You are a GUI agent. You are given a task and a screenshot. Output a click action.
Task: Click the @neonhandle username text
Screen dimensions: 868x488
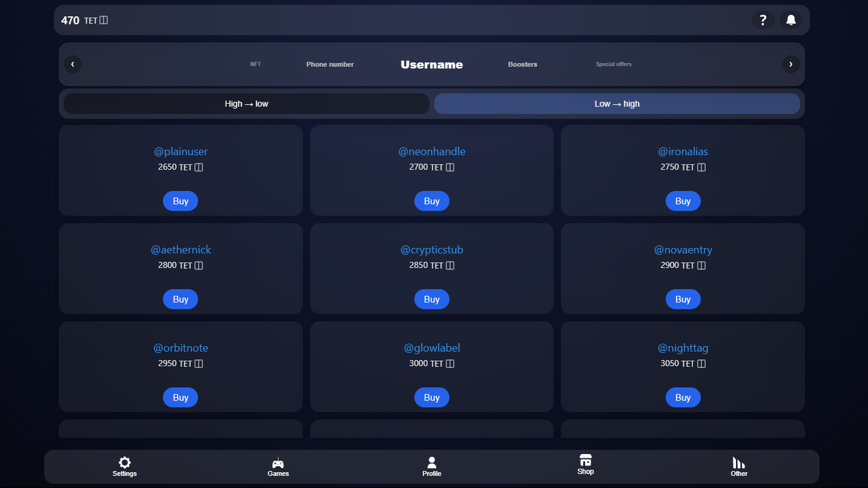pos(432,151)
